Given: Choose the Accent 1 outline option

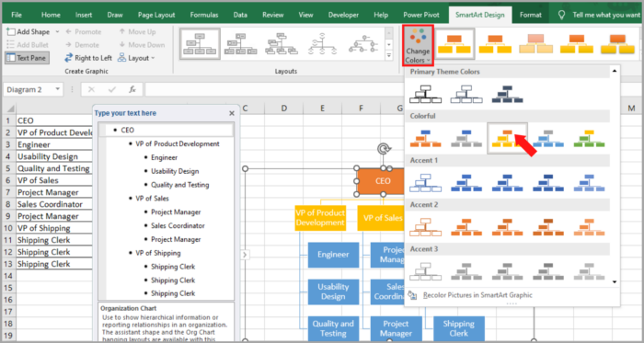Looking at the screenshot, I should point(425,183).
